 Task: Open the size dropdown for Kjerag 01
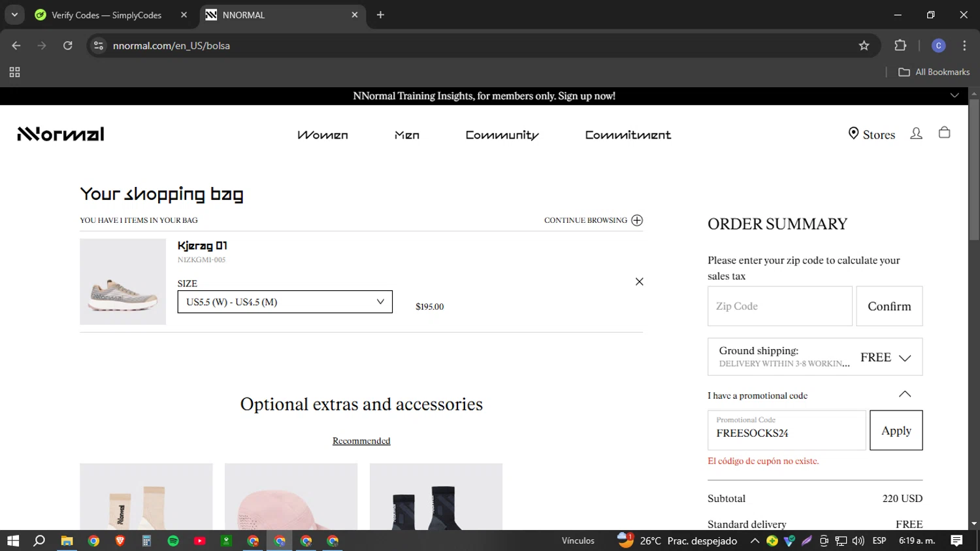click(285, 302)
